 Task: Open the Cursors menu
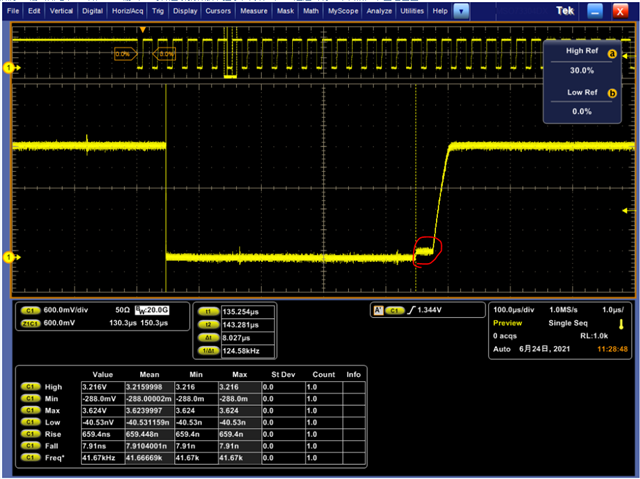coord(218,10)
